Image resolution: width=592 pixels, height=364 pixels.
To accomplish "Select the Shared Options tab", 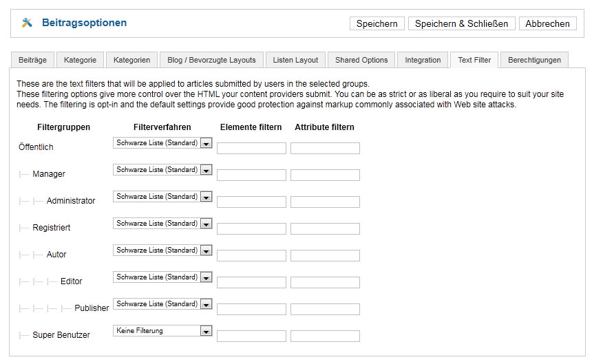I will coord(361,60).
